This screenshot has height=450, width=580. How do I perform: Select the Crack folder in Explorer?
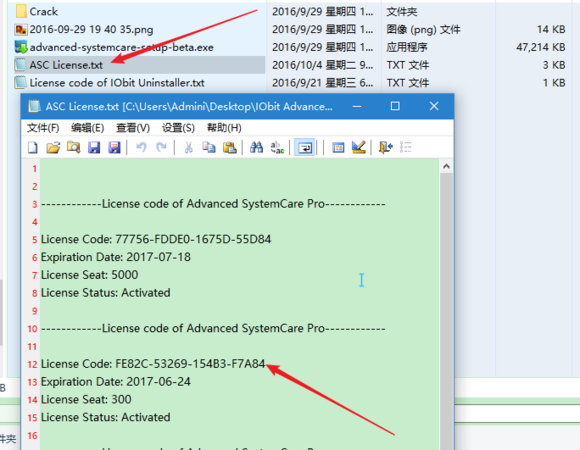[44, 11]
